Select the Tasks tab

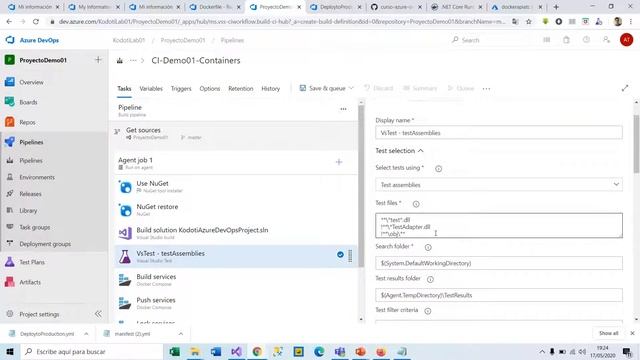124,89
